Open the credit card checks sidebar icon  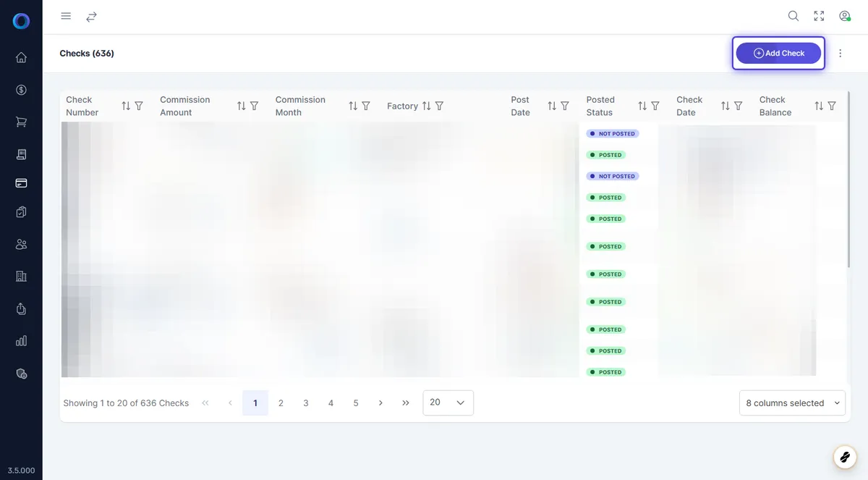(21, 183)
